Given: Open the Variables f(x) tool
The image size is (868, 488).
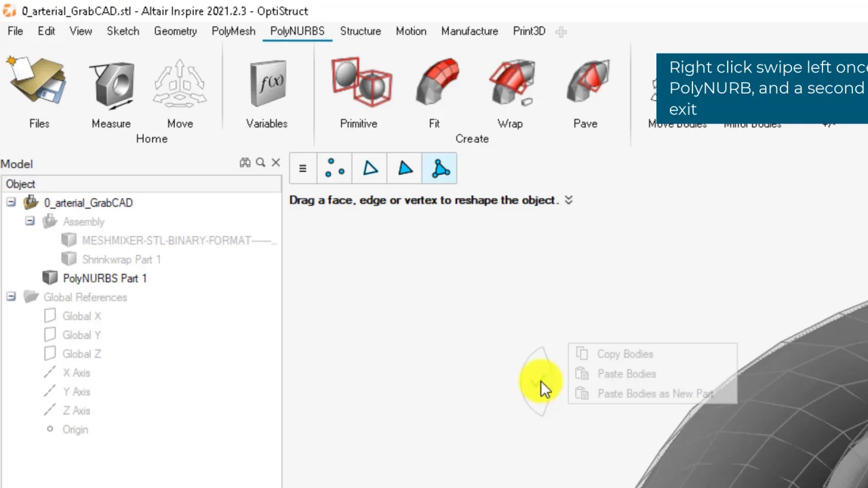Looking at the screenshot, I should (x=267, y=83).
